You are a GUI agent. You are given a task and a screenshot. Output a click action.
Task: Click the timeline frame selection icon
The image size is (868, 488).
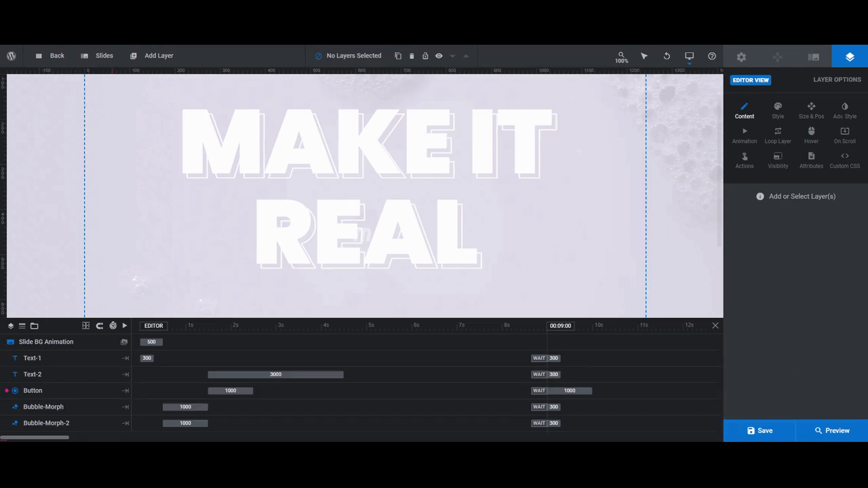[x=85, y=326]
